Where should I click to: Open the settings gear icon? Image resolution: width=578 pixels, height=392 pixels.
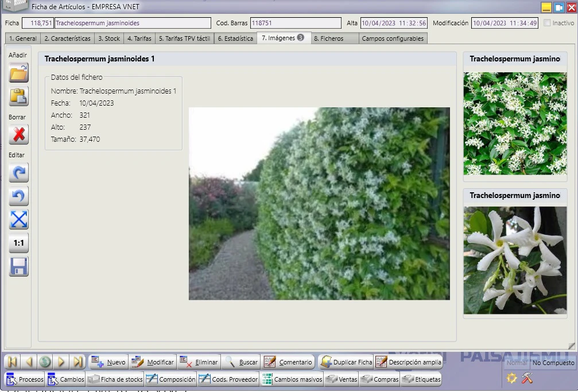pos(511,378)
